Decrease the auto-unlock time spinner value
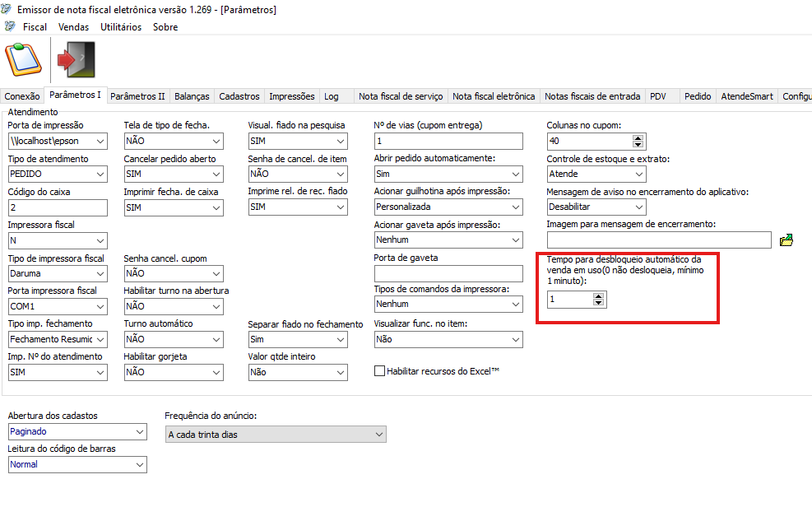 coord(599,304)
